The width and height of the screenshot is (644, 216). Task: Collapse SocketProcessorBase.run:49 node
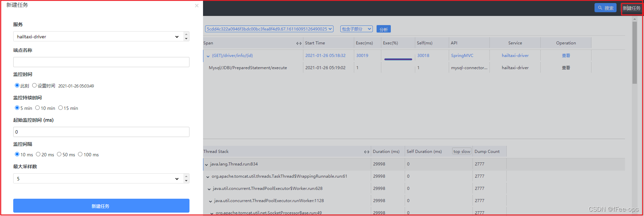tap(212, 213)
